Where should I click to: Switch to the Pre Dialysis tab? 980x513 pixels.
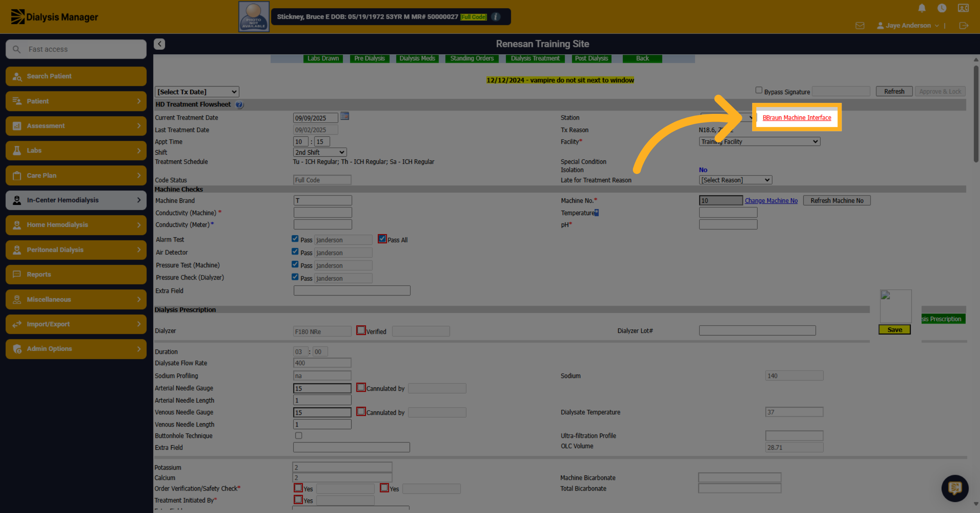pyautogui.click(x=370, y=58)
